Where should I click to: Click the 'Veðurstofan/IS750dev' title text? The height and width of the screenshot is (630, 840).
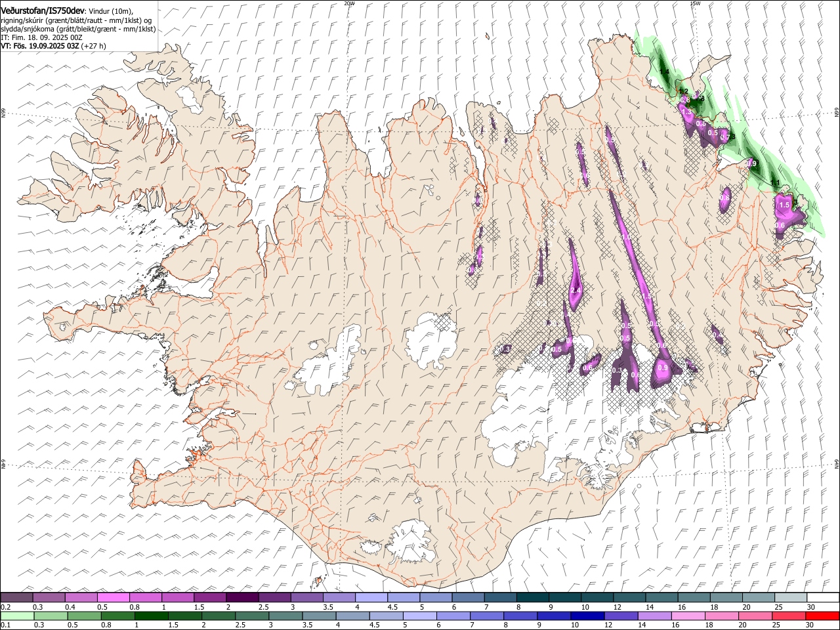[42, 11]
